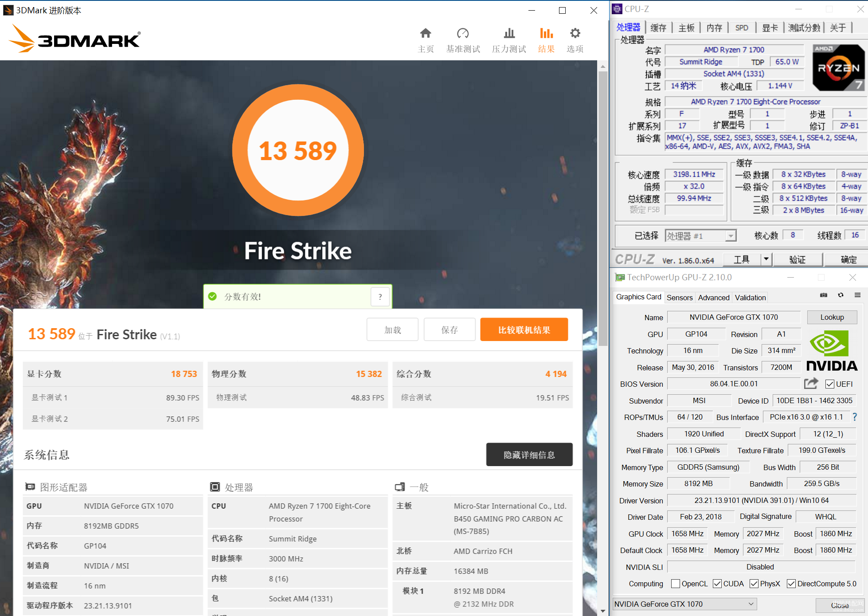868x616 pixels.
Task: Click the load button in 3DMark
Action: coord(392,330)
